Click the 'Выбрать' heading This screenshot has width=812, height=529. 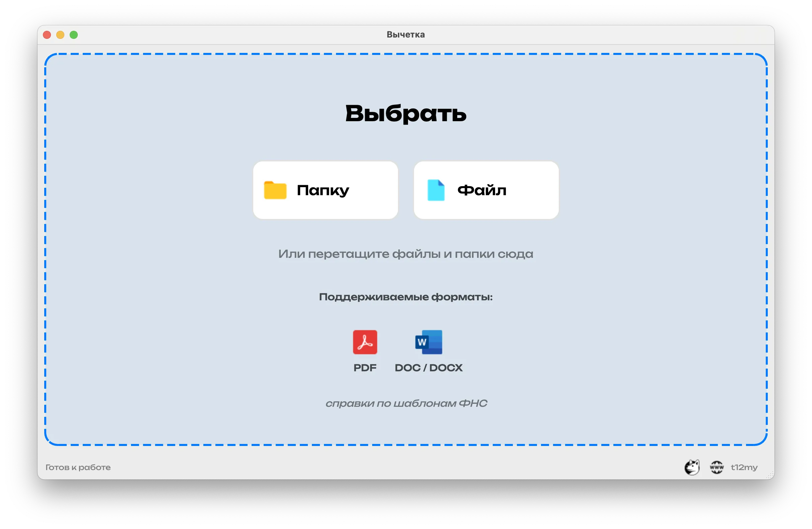(x=406, y=114)
